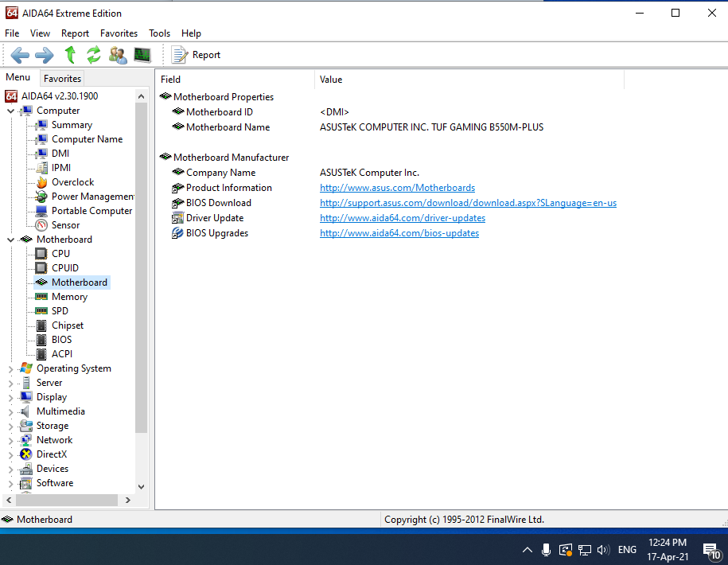Viewport: 728px width, 565px height.
Task: Open the users icon in the toolbar
Action: [x=118, y=55]
